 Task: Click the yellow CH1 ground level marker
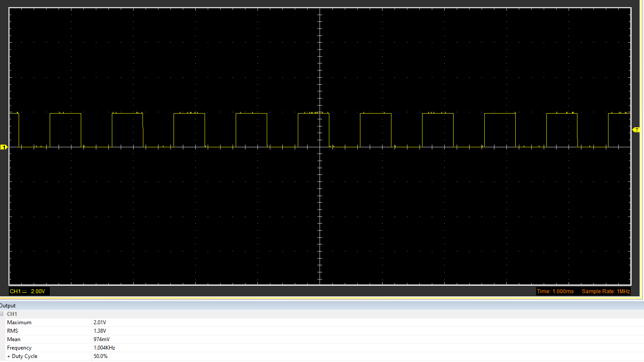4,147
